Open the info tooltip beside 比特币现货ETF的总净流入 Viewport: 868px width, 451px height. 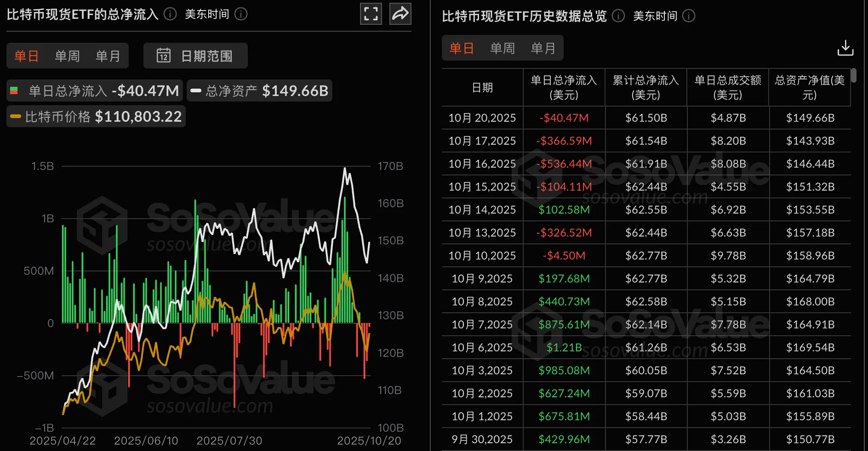click(x=170, y=14)
